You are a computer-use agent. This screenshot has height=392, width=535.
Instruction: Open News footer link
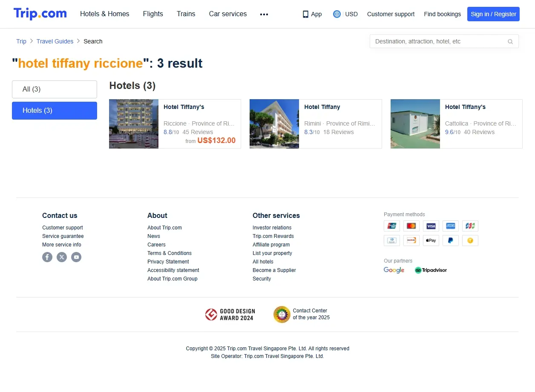[154, 236]
